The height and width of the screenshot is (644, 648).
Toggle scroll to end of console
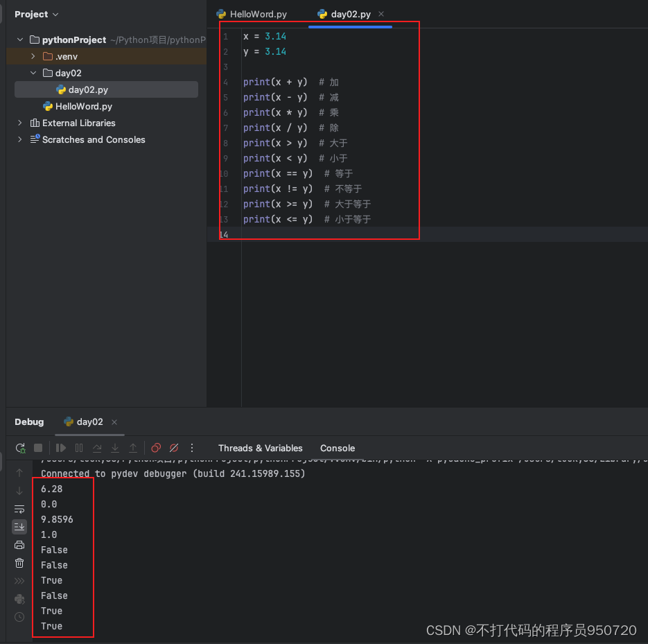19,527
